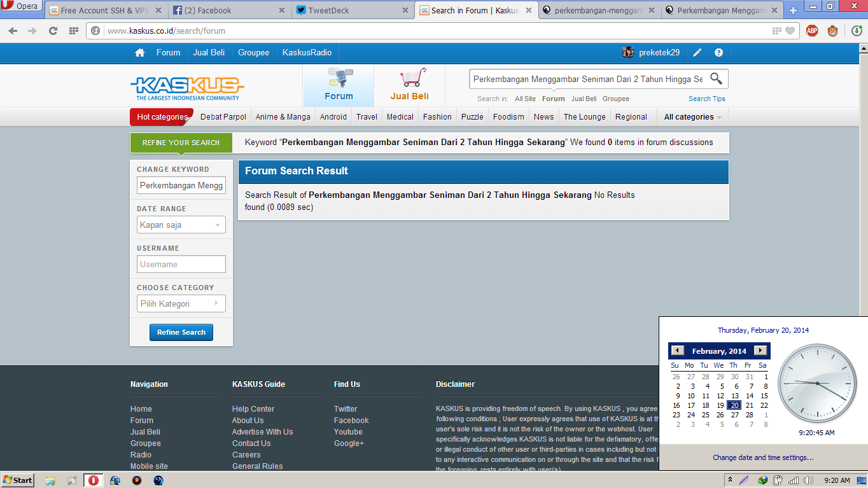Click the heart bookmark icon in address bar
The image size is (868, 488).
[790, 31]
